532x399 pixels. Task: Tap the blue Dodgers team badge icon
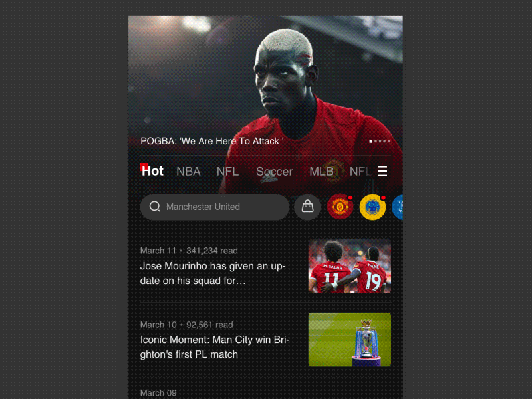click(399, 207)
